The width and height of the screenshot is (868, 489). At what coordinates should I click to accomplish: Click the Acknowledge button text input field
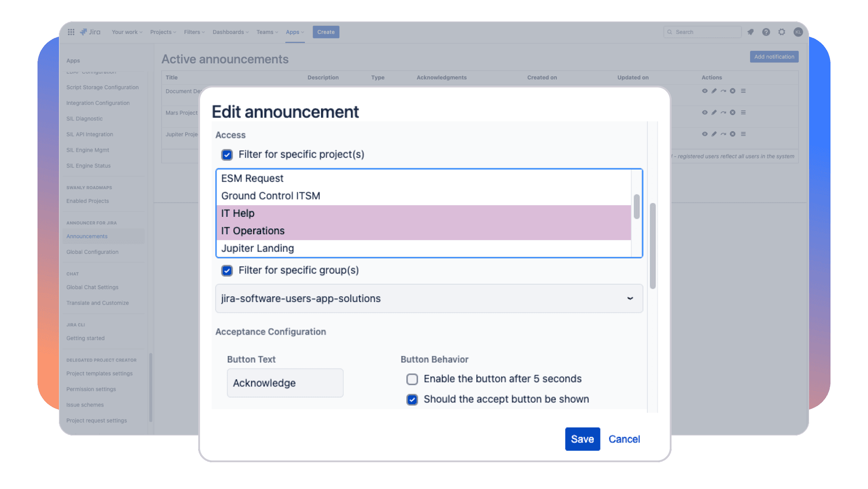(285, 382)
